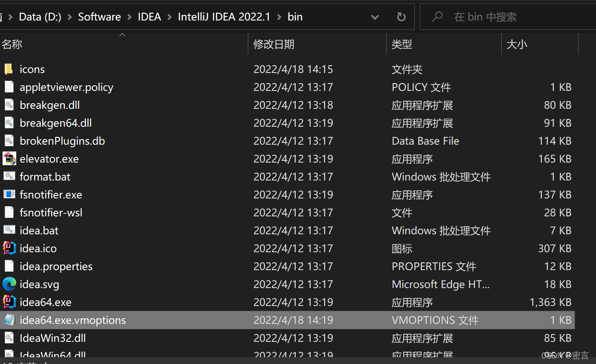
Task: Click the breakgen64.dll file icon
Action: [x=9, y=123]
